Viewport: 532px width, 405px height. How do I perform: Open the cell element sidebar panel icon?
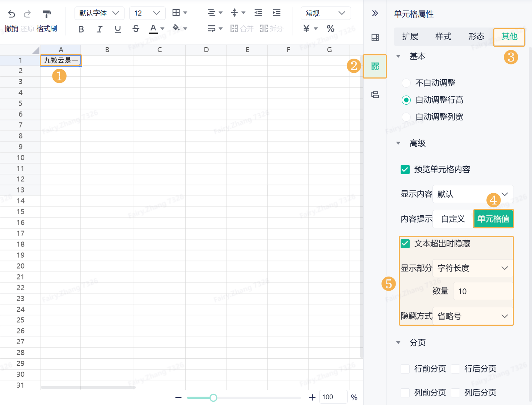(375, 37)
